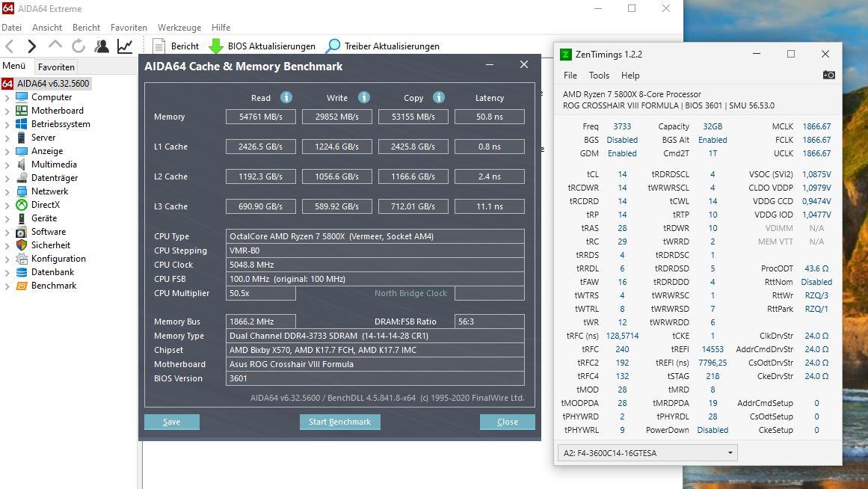Click the CPU Clock field 5048.8 MHz
This screenshot has height=489, width=868.
(x=375, y=265)
